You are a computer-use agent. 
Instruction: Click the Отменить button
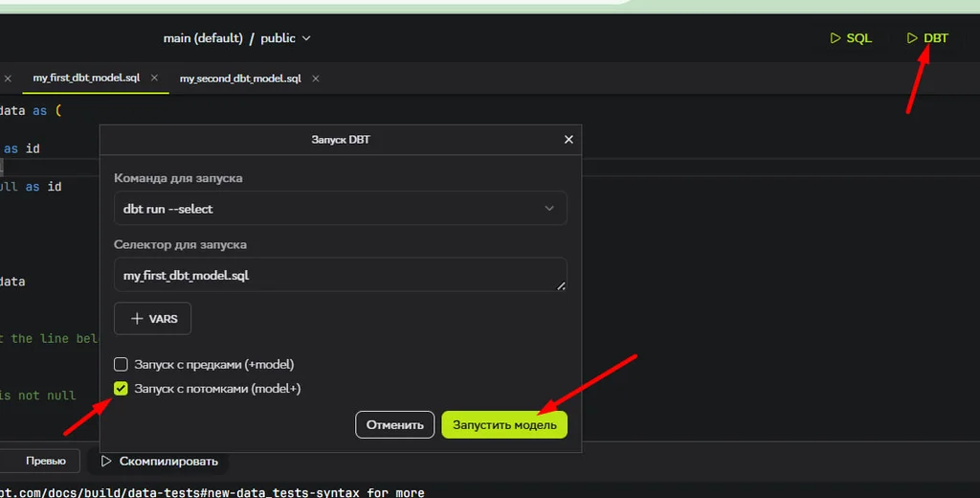click(x=395, y=425)
